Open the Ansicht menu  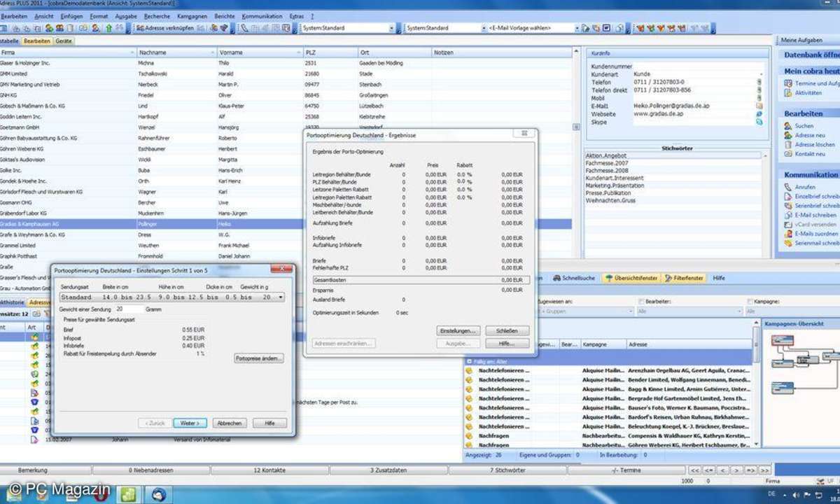click(x=43, y=15)
